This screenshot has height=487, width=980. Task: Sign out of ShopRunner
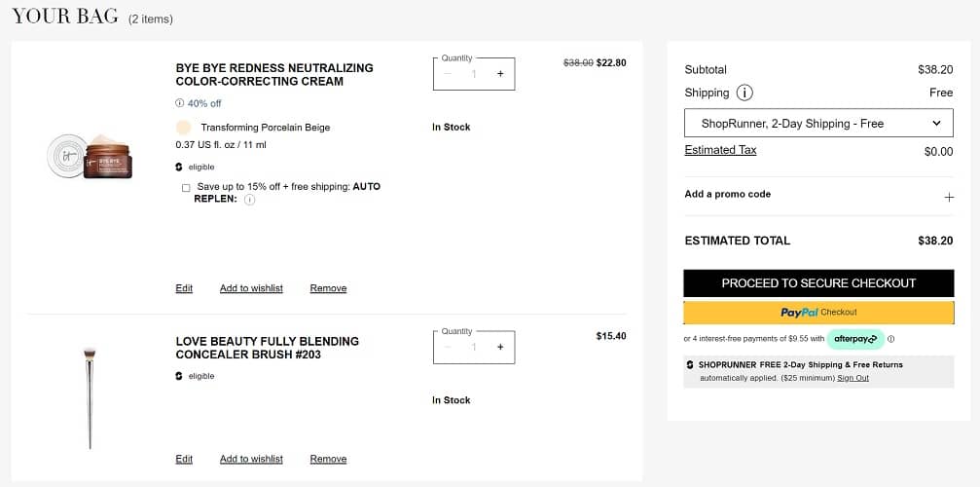pos(853,378)
